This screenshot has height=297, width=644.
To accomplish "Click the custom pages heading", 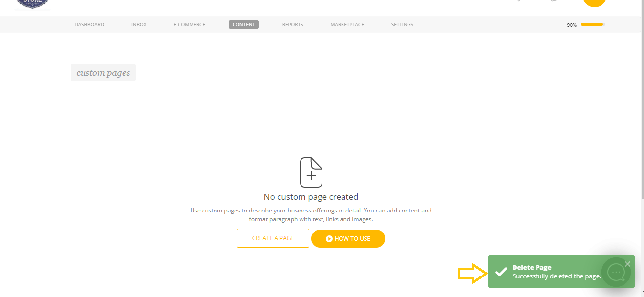I will tap(103, 72).
